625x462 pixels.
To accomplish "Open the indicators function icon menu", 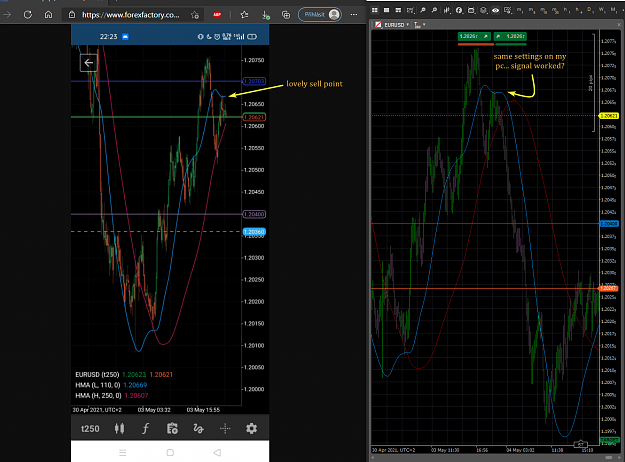I will (459, 10).
